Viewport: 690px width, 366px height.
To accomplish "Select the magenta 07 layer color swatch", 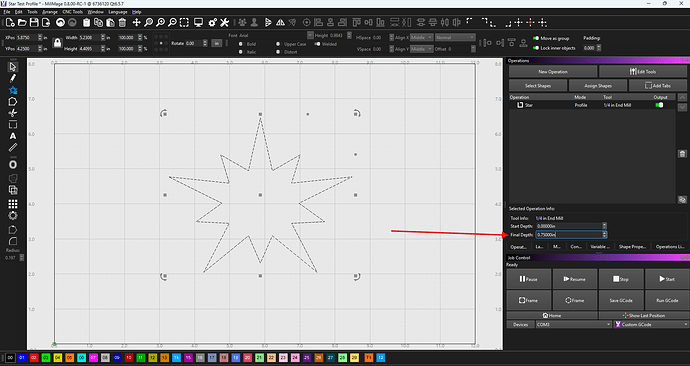I will [93, 358].
